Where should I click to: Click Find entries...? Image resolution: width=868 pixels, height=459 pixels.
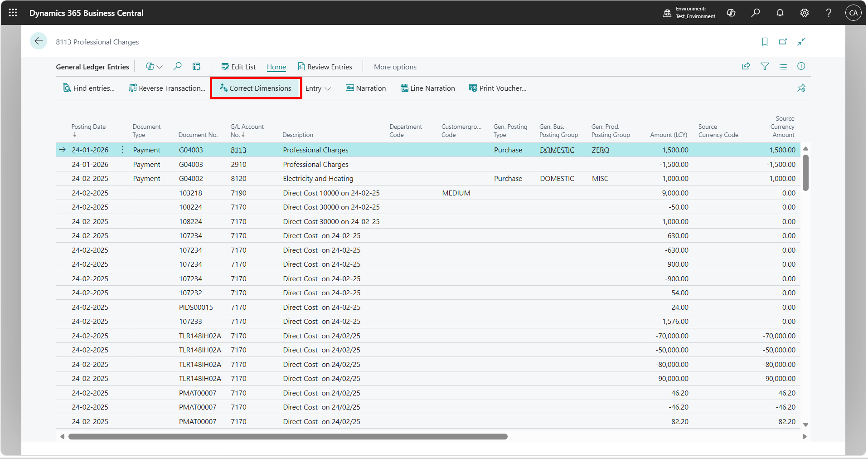coord(89,88)
